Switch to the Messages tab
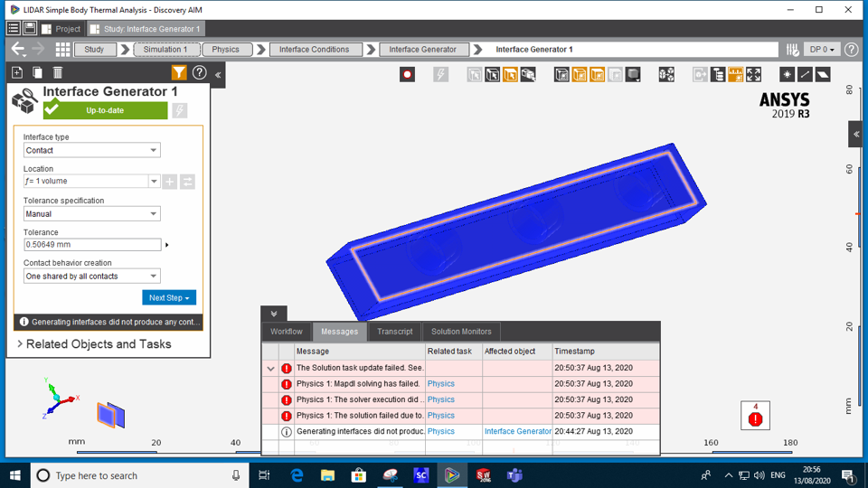The image size is (868, 488). 339,332
